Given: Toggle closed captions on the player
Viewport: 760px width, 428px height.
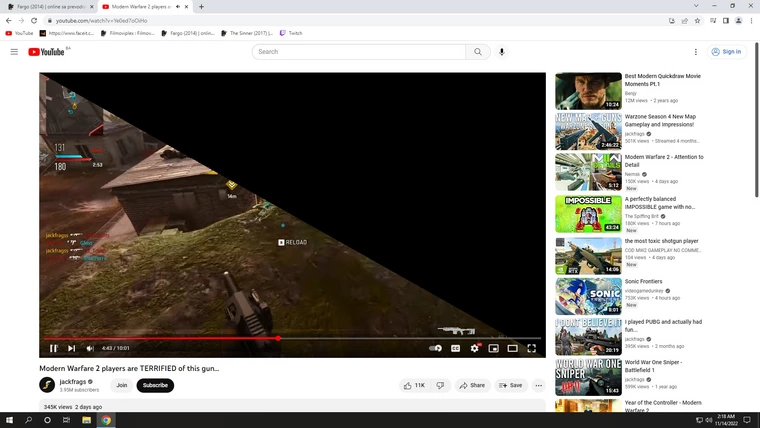Looking at the screenshot, I should pyautogui.click(x=456, y=348).
